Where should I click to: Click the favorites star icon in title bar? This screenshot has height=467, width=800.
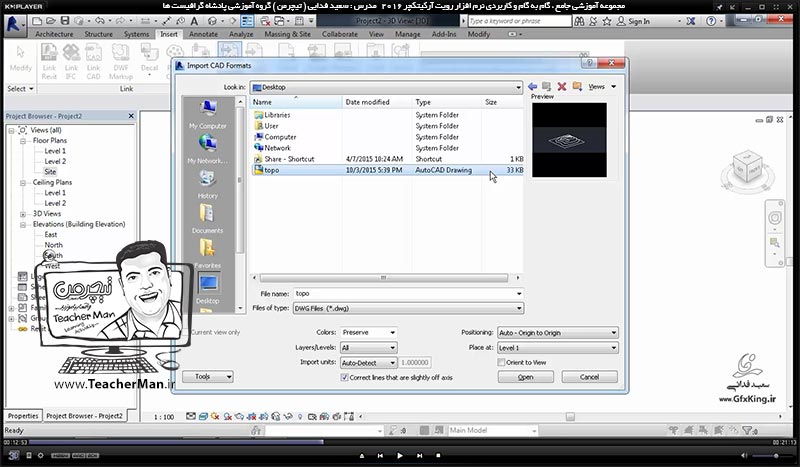tap(607, 21)
